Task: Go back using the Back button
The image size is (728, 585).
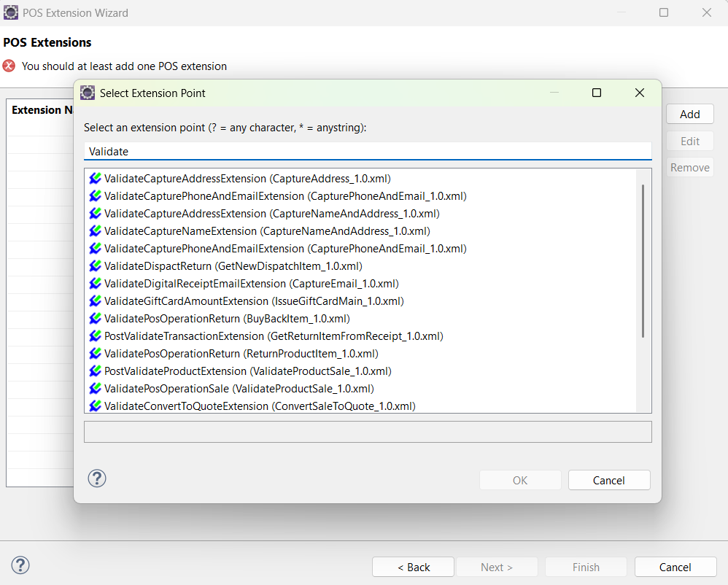Action: [413, 567]
